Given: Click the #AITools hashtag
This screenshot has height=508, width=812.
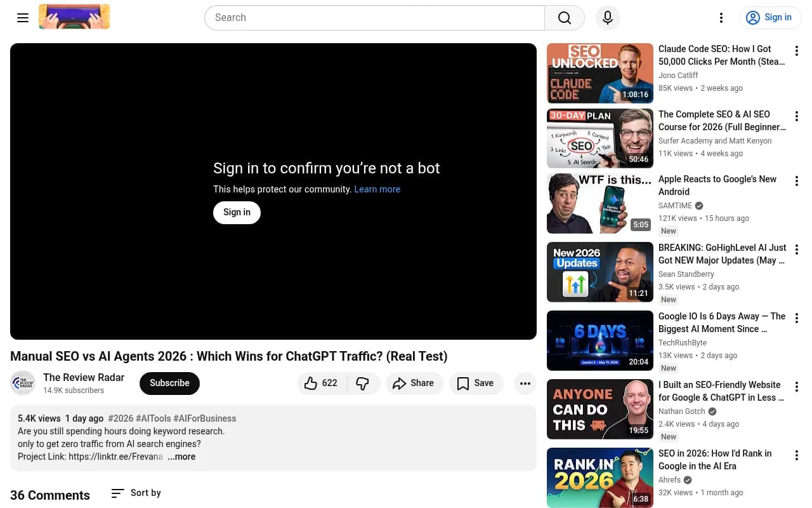Looking at the screenshot, I should (x=153, y=418).
